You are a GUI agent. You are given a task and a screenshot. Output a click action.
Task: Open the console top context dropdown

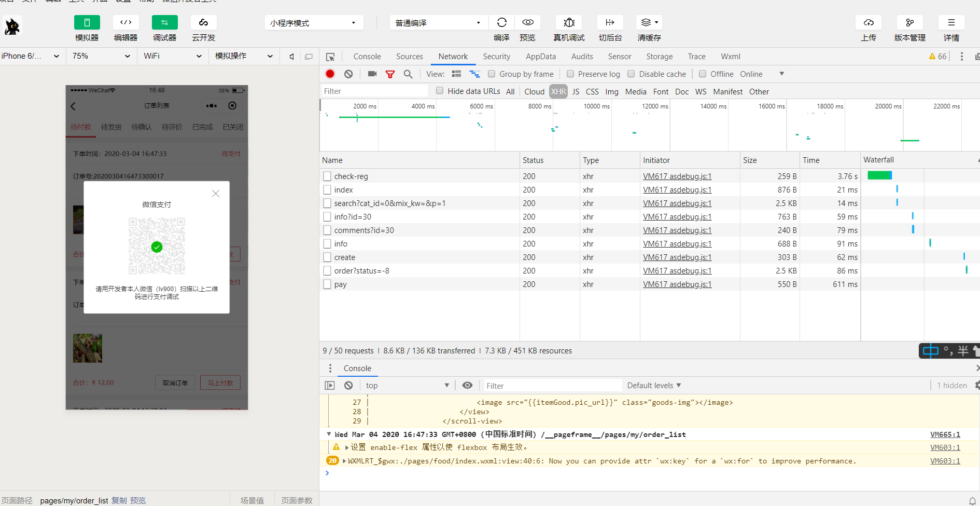click(407, 385)
